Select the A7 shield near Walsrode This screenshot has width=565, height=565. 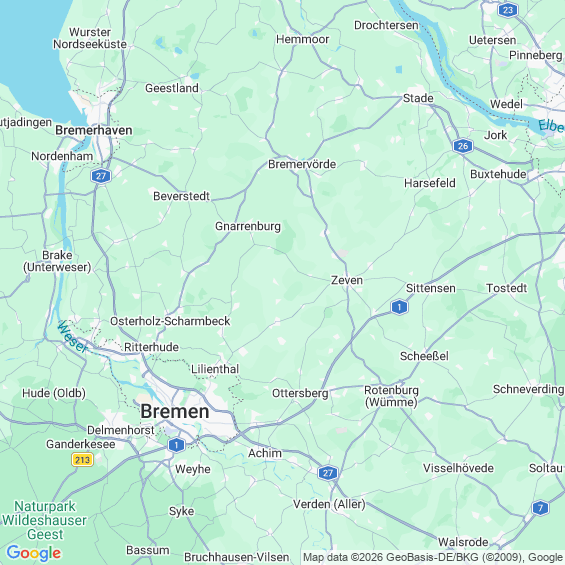(540, 508)
